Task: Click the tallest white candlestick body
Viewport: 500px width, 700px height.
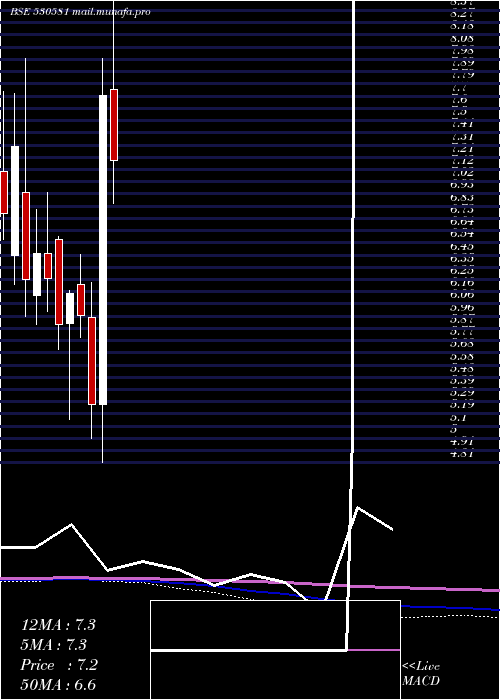Action: (x=103, y=250)
